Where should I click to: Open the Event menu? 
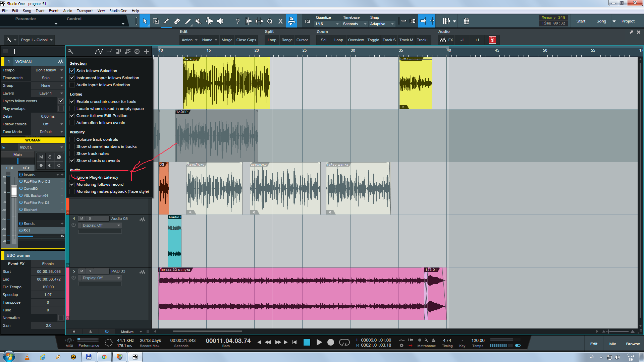tap(54, 11)
